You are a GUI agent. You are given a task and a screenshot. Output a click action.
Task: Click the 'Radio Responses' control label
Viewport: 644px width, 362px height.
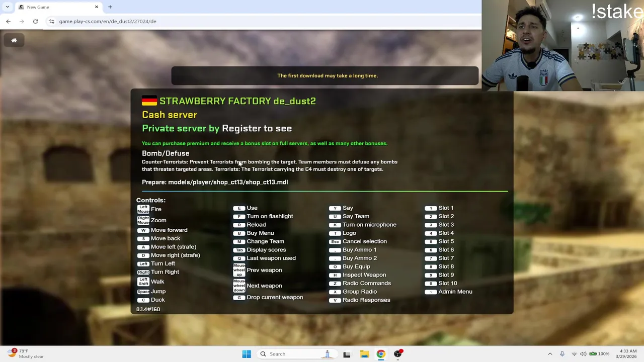[x=366, y=300]
